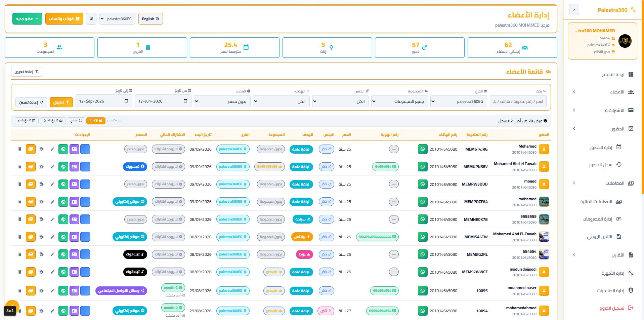Open WhatsApp for member MEMJIG2RL
Image resolution: width=644 pixels, height=320 pixels.
[x=423, y=254]
